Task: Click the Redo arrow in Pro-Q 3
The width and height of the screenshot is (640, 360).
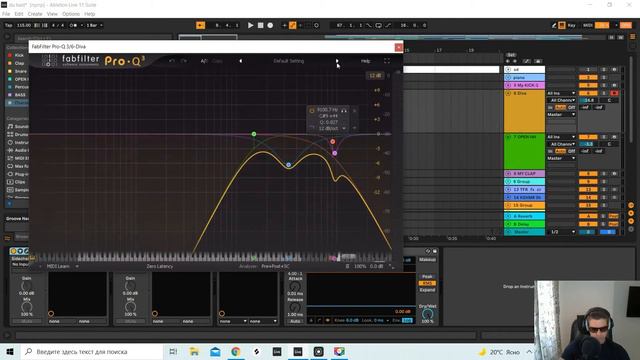Action: click(184, 61)
